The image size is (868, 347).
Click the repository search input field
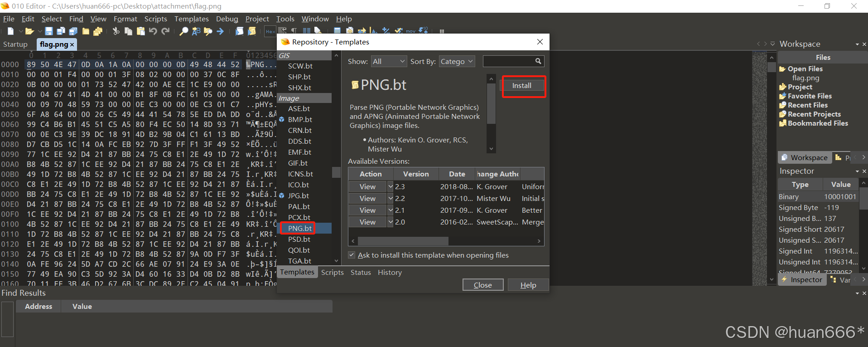tap(509, 61)
